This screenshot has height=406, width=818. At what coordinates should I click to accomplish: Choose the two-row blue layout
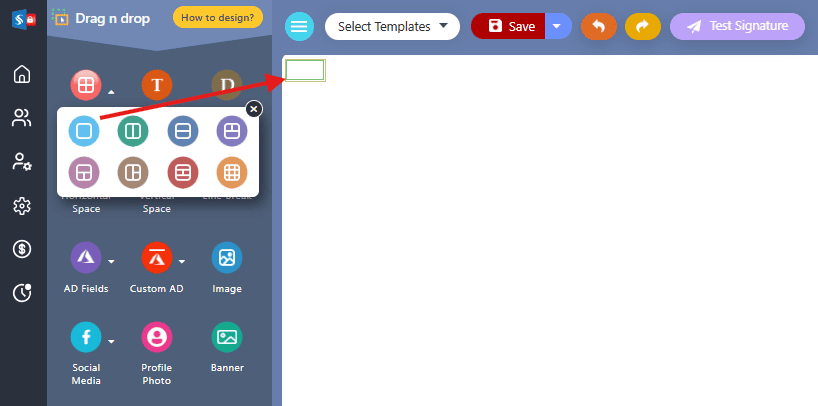pos(183,131)
